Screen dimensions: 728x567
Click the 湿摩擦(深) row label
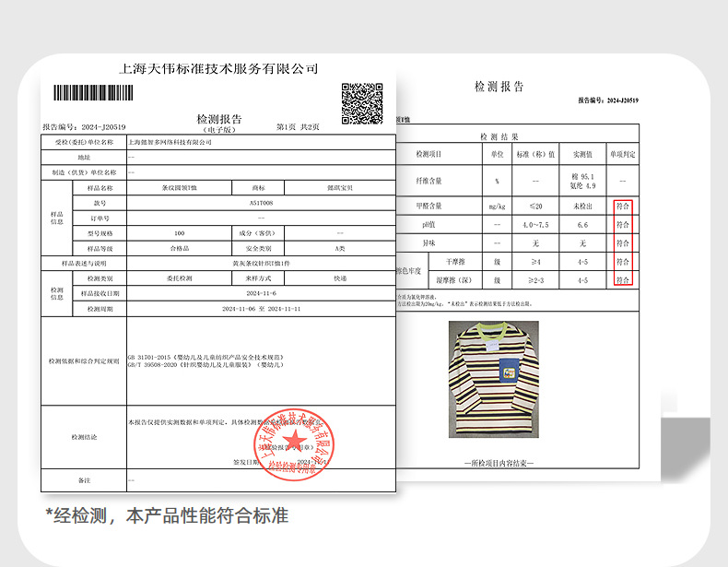(454, 280)
